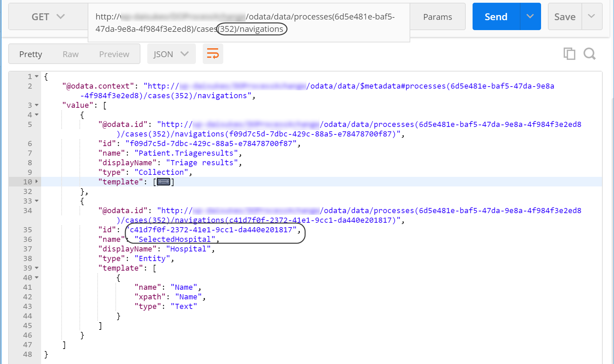Image resolution: width=614 pixels, height=364 pixels.
Task: Click id value f09d7c5d-7dbc-429c-88a5-e78478700f87
Action: coord(211,143)
